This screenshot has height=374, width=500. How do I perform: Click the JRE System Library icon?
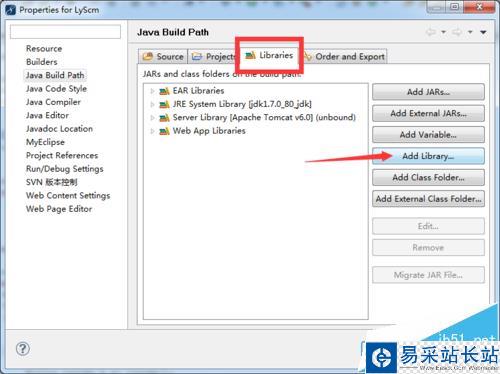point(164,104)
